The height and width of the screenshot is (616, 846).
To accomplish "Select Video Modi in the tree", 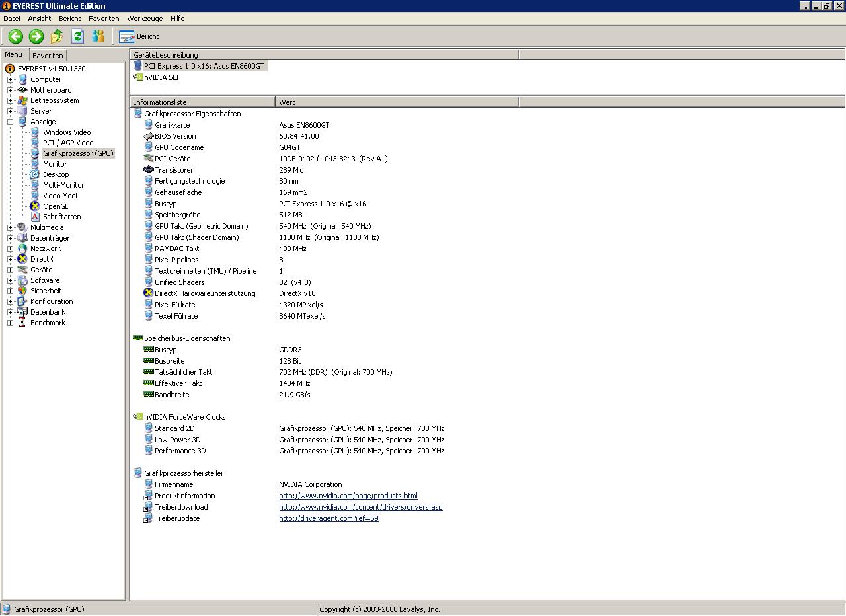I will pos(60,196).
